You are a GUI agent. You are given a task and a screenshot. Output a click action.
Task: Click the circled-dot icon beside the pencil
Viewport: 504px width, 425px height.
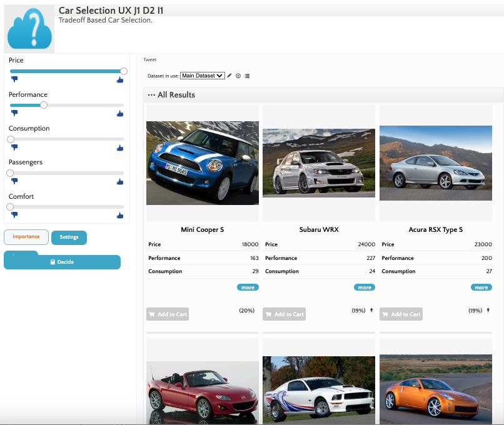point(238,76)
